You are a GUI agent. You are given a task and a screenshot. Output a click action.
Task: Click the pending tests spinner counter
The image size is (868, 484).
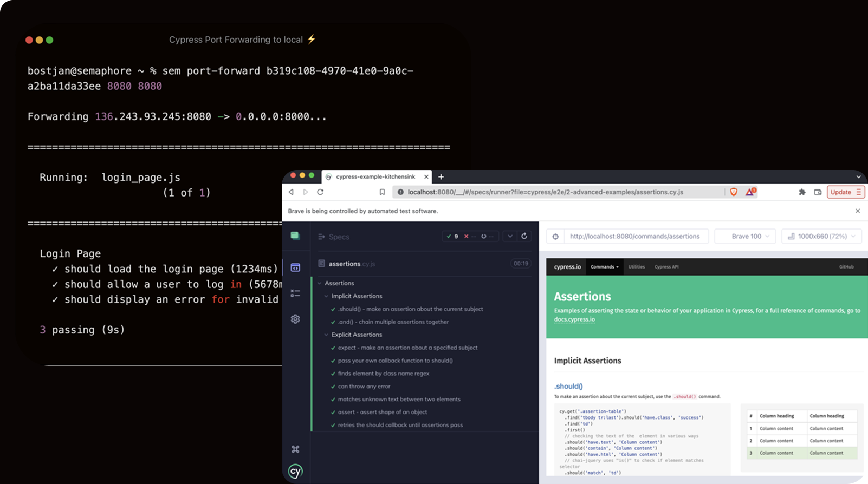click(487, 236)
